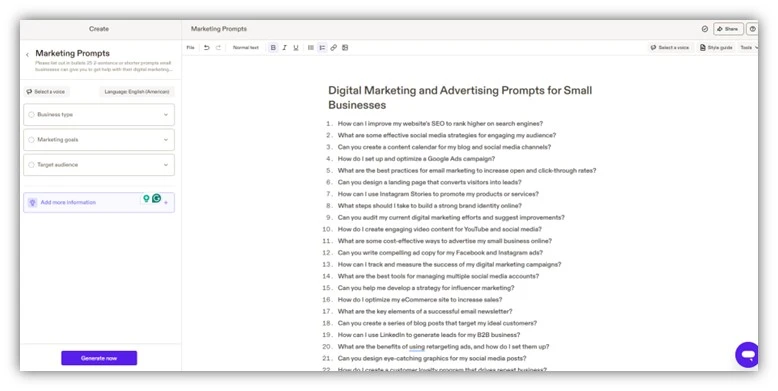Click the cost-effective ways to advertise line
778x391 pixels.
(445, 241)
